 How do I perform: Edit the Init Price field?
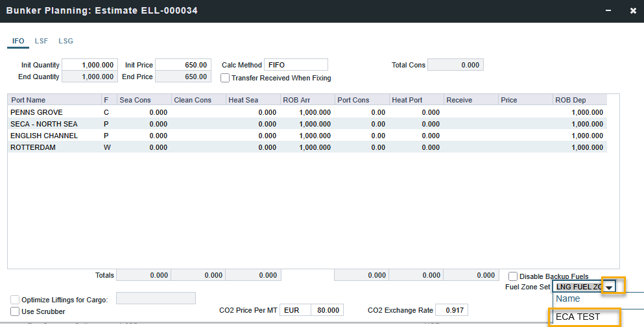click(183, 65)
